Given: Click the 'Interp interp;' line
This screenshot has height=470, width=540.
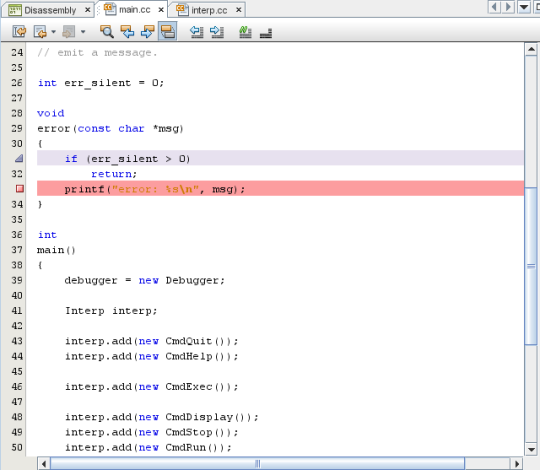Looking at the screenshot, I should (x=111, y=311).
